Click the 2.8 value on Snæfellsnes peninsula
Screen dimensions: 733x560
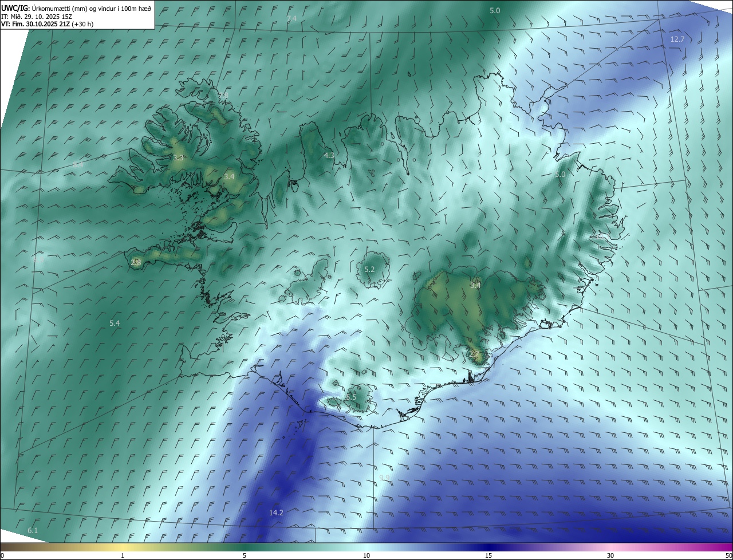coord(136,262)
